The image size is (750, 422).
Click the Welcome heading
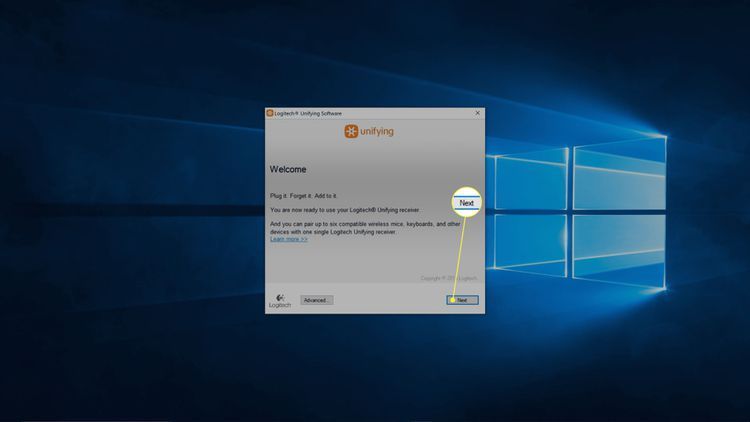point(288,169)
